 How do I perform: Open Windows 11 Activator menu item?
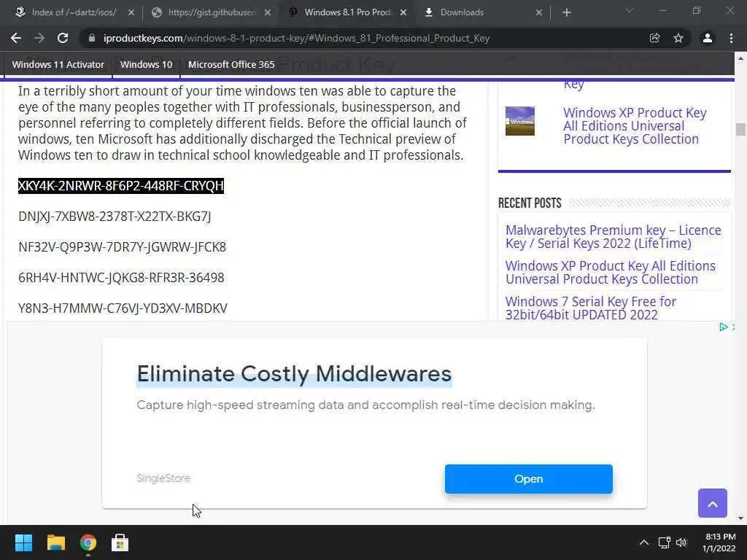(x=58, y=64)
